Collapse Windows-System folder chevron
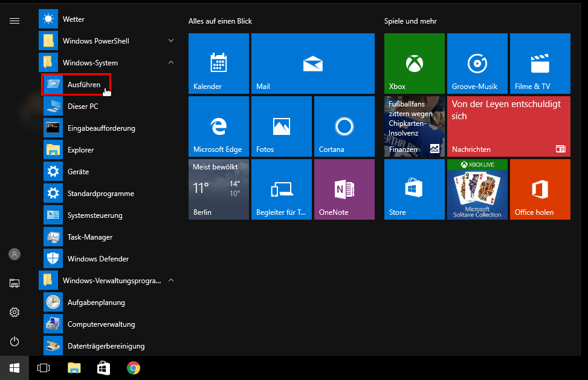The height and width of the screenshot is (380, 588). pyautogui.click(x=171, y=62)
